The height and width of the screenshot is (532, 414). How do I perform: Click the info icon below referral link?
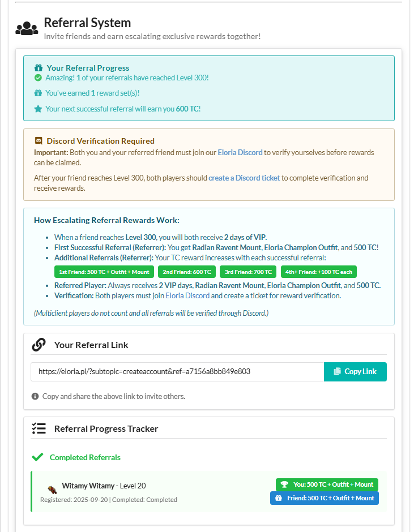tap(35, 396)
